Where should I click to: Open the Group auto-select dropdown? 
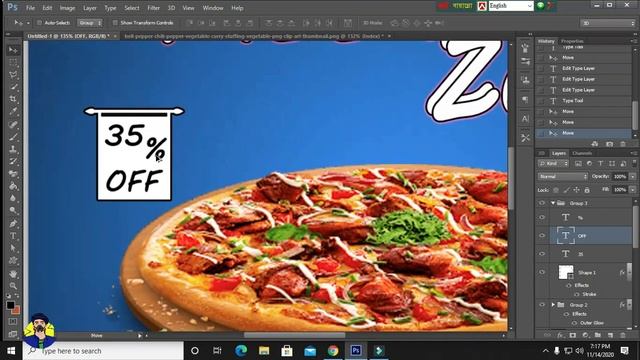click(x=90, y=23)
